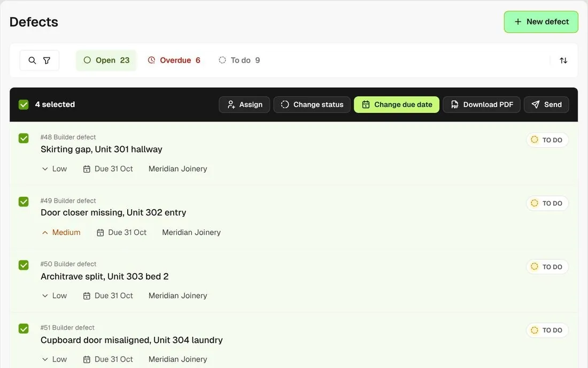Change sort order with the arrows icon

click(x=563, y=60)
